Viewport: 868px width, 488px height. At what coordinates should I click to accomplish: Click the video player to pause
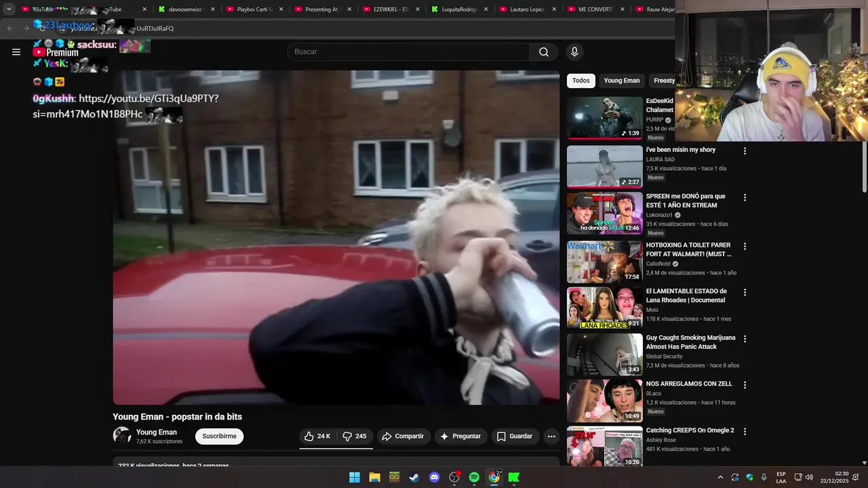pos(336,237)
